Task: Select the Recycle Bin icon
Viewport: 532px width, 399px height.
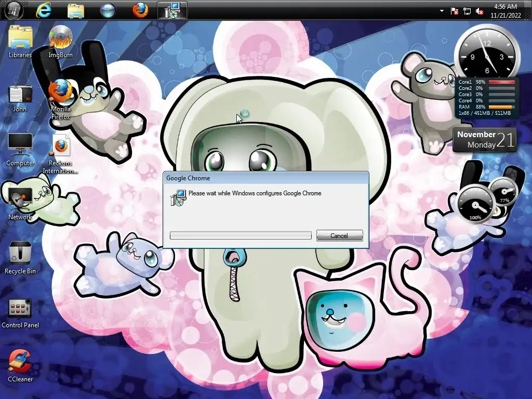Action: tap(20, 257)
